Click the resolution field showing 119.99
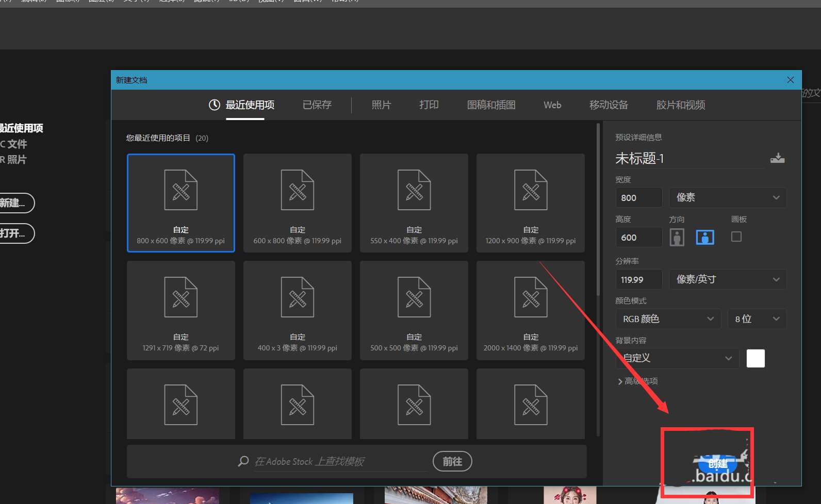 [x=639, y=279]
